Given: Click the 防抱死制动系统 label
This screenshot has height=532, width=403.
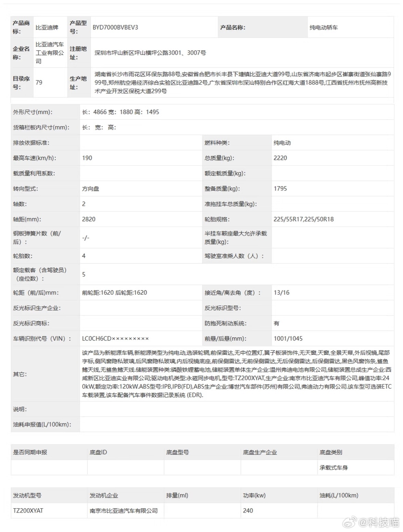Looking at the screenshot, I should pos(225,323).
